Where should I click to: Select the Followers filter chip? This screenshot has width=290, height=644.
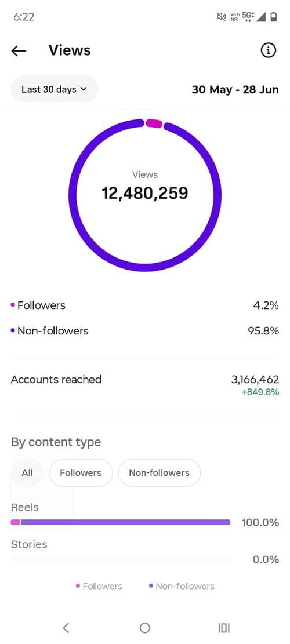point(81,473)
